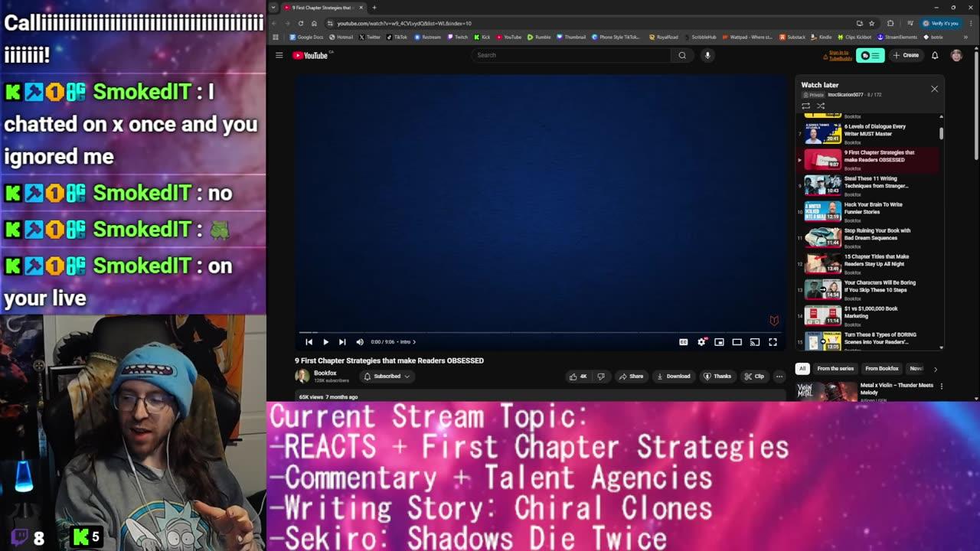The width and height of the screenshot is (980, 551).
Task: Play 'Stop Ruining Your Book with Bad Dream Sequences'
Action: tap(868, 237)
